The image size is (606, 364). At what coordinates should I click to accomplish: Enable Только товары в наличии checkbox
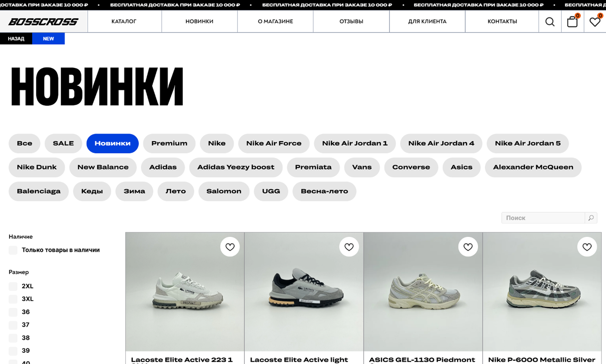(x=13, y=250)
